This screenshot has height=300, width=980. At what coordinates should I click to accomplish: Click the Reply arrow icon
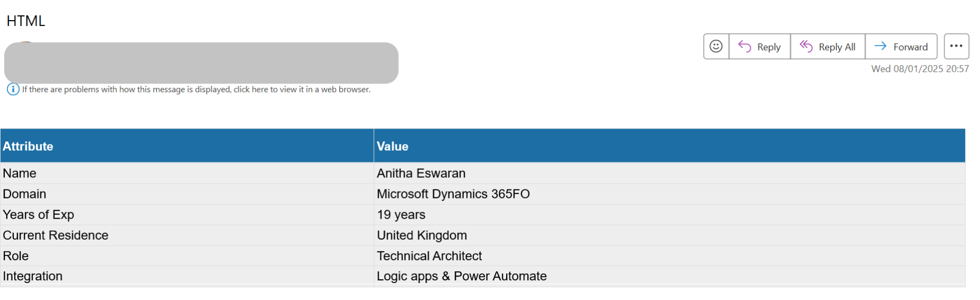point(744,47)
